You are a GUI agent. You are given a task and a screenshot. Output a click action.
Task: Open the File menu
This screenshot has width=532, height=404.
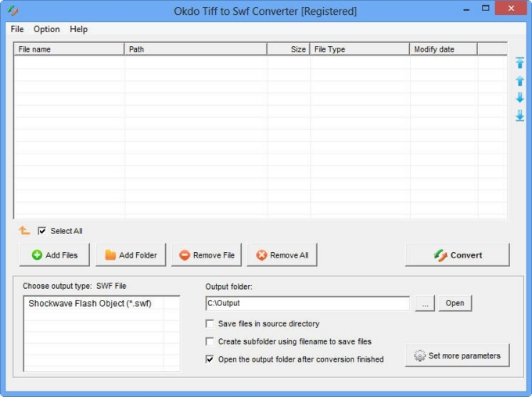[x=17, y=29]
